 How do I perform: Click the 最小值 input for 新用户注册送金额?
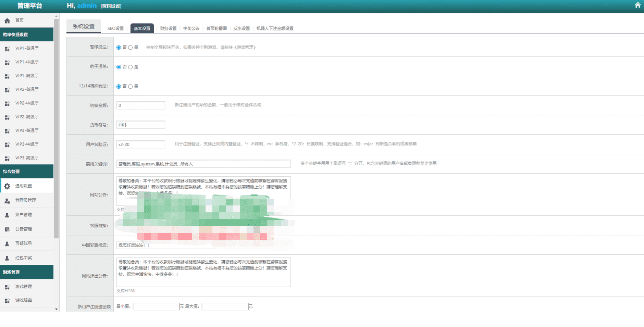click(x=156, y=306)
